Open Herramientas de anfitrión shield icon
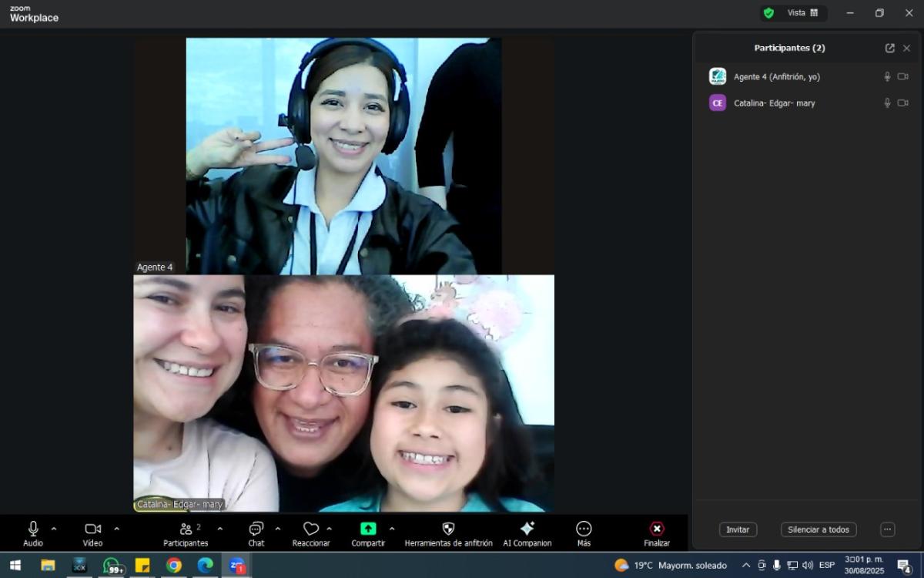Screen dimensions: 924x578 coord(448,529)
